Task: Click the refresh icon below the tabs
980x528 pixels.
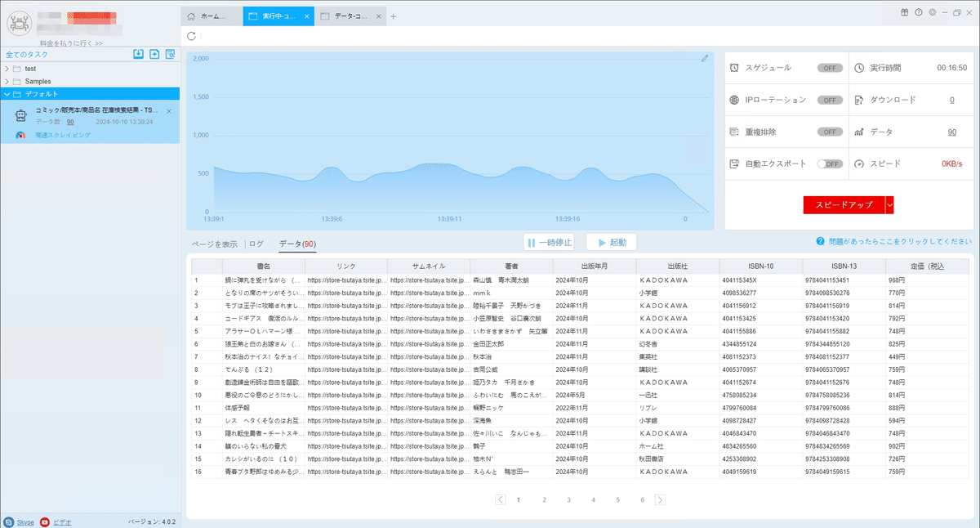Action: [x=191, y=36]
